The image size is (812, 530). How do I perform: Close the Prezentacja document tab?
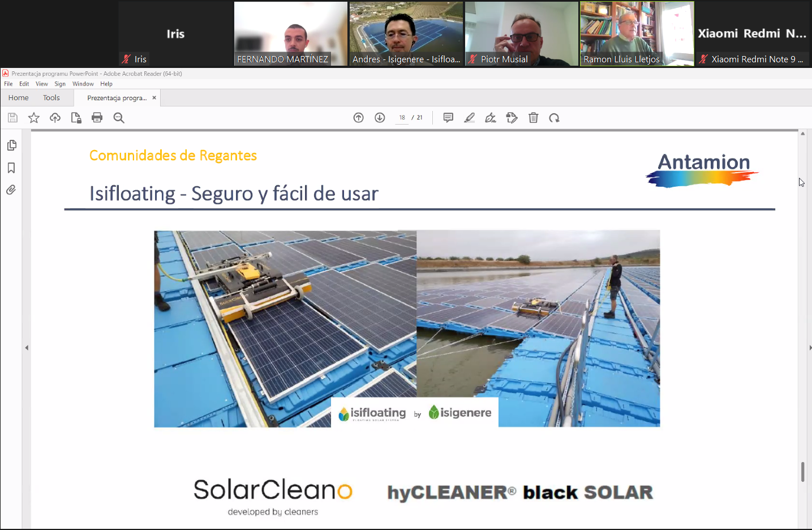click(x=154, y=97)
